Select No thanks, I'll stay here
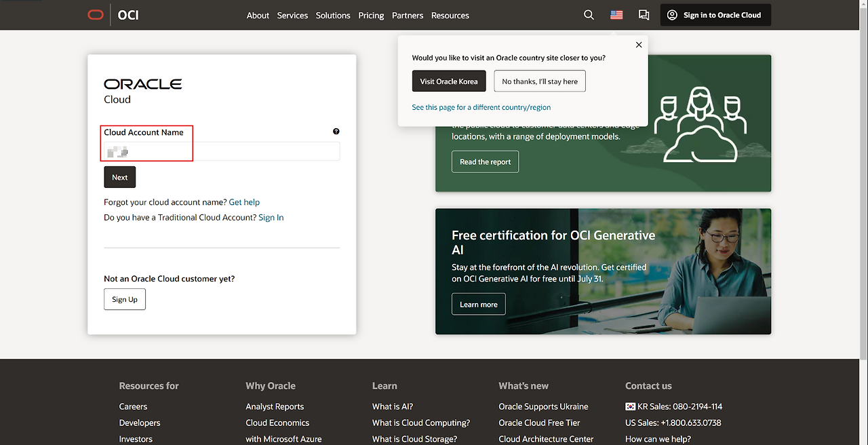Viewport: 868px width, 445px height. [x=539, y=81]
